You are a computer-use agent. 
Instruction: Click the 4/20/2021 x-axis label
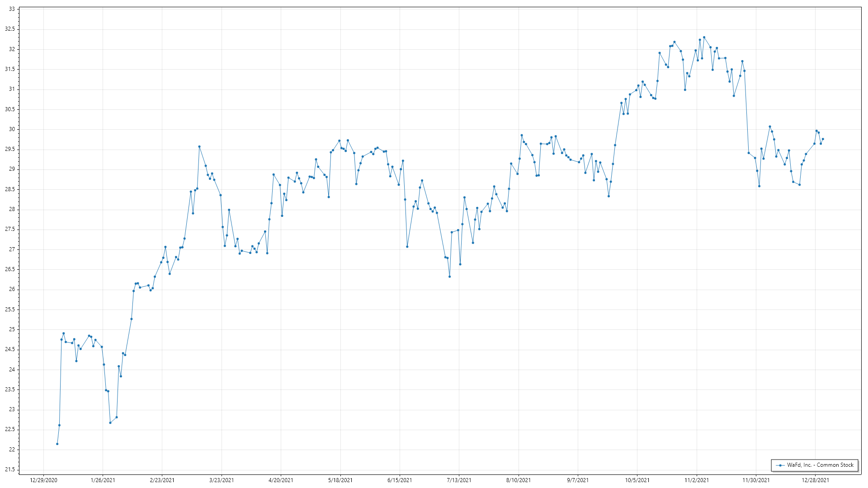pos(281,480)
